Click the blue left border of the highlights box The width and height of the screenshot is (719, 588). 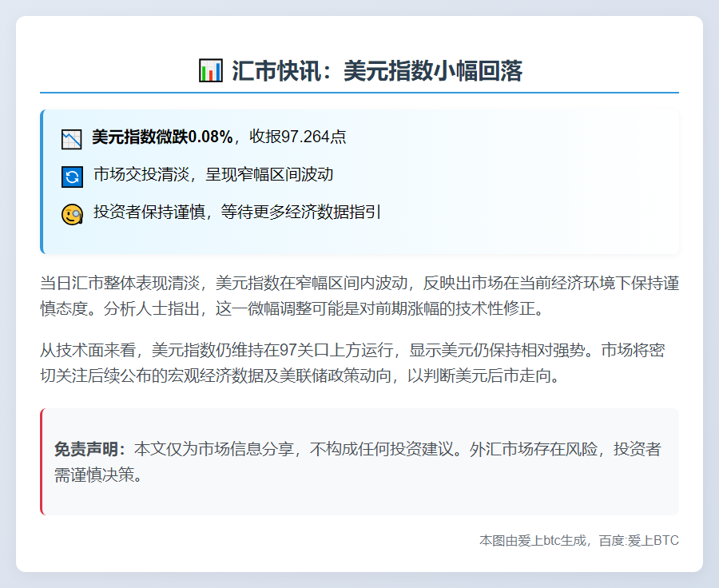click(42, 181)
